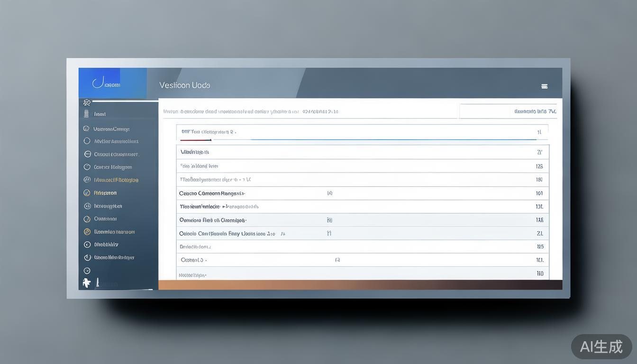Screen dimensions: 637x364
Task: Select the "Ouaaaner" sidebar entry
Action: 105,219
